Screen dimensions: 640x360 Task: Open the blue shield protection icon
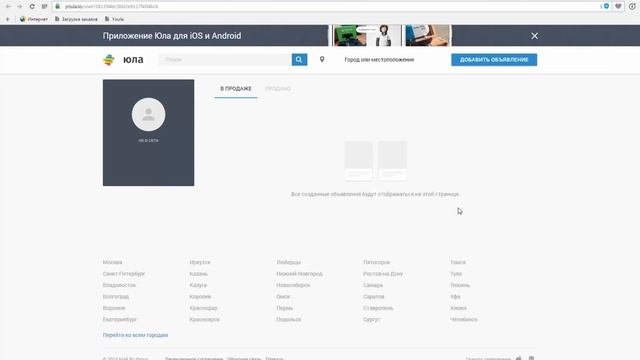point(606,6)
